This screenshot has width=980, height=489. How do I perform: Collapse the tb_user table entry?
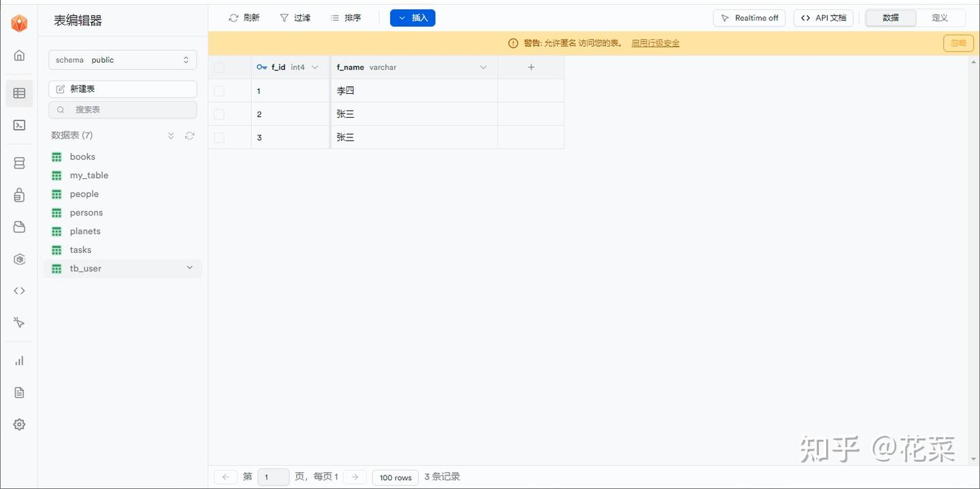(189, 267)
